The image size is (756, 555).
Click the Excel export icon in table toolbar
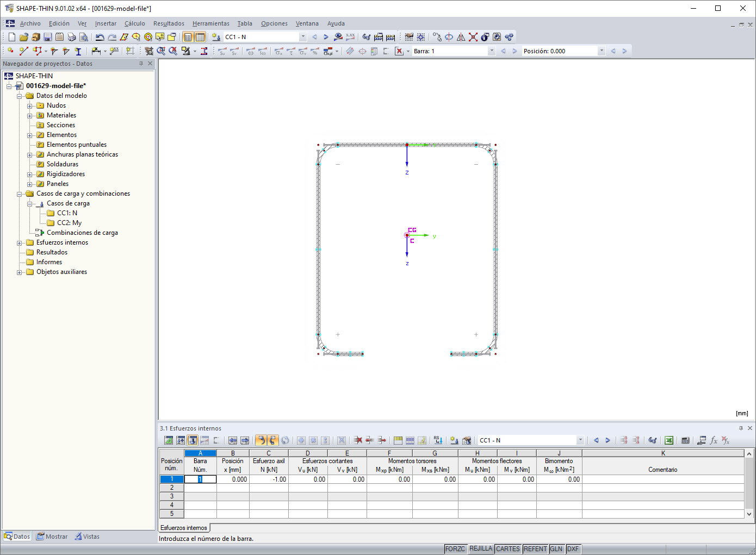(x=669, y=440)
